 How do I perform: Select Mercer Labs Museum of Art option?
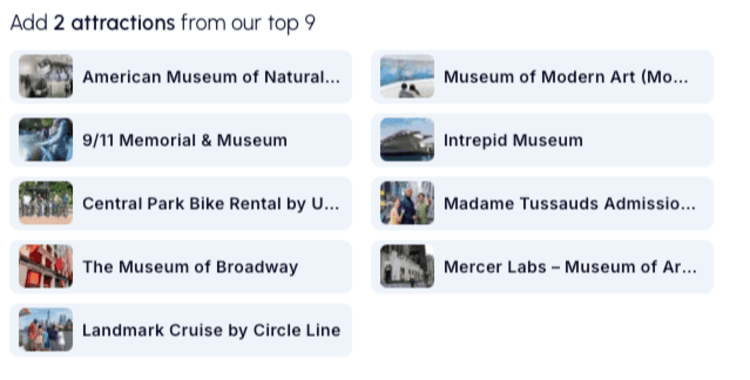(x=542, y=267)
